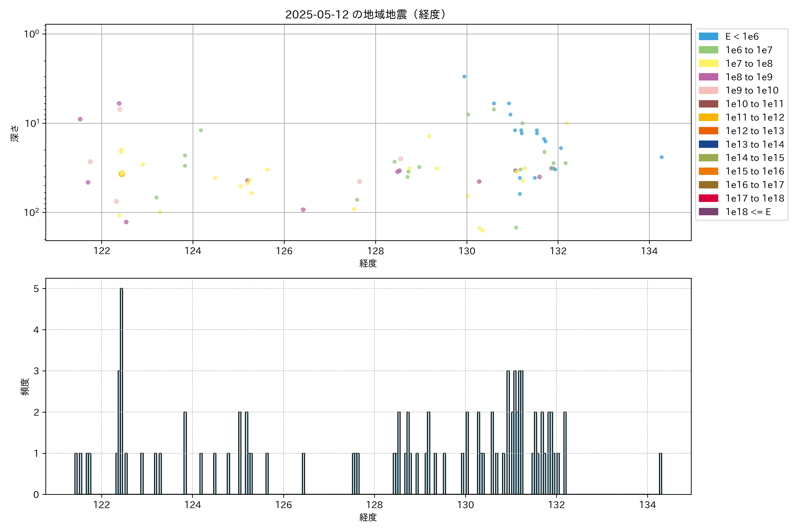Click the brown 1e10 to 1e11 swatch
The width and height of the screenshot is (798, 532).
click(x=708, y=104)
